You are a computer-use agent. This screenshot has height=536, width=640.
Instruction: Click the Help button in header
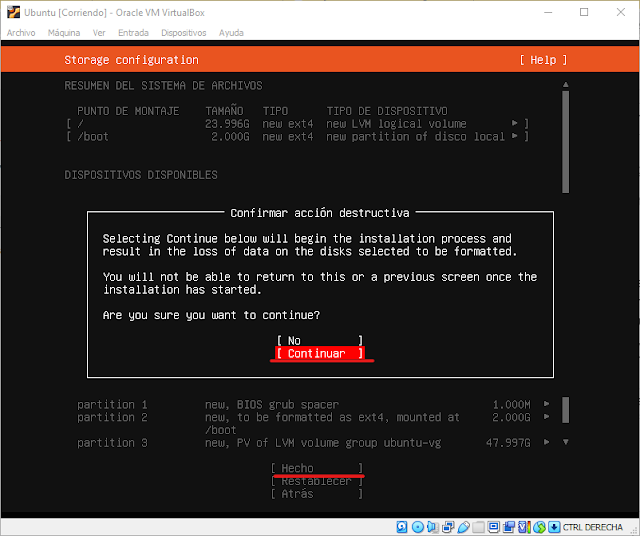click(543, 60)
